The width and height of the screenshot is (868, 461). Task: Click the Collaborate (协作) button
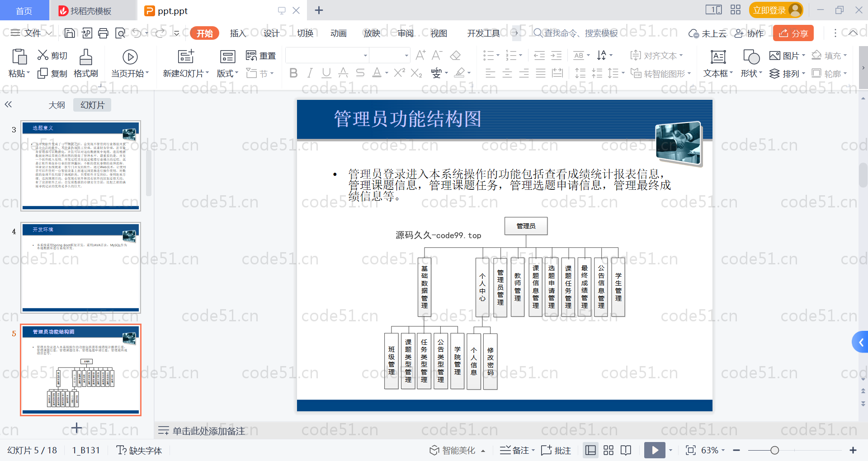tap(750, 33)
